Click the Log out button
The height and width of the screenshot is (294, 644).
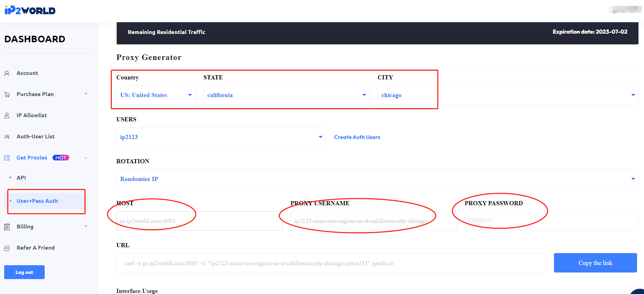(x=24, y=272)
